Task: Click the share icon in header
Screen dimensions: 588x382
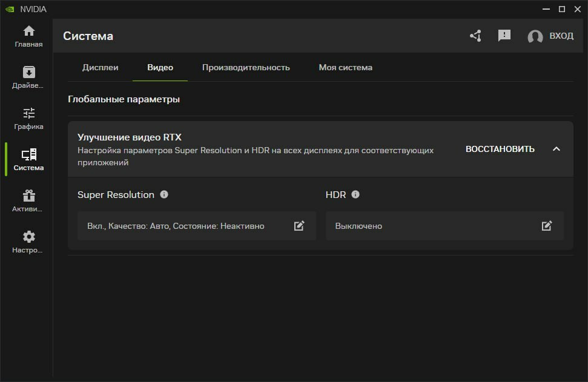Action: click(x=475, y=36)
